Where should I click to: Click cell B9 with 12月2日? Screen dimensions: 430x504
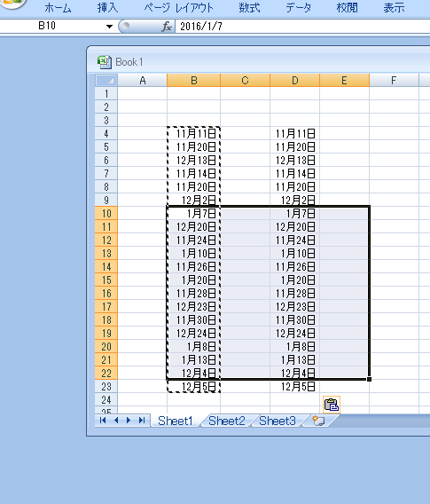click(194, 200)
